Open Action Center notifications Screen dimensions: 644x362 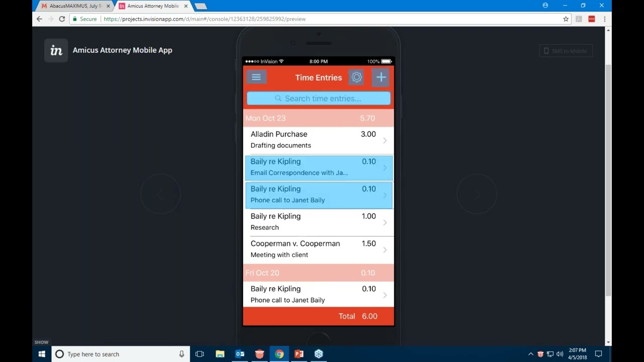click(599, 354)
